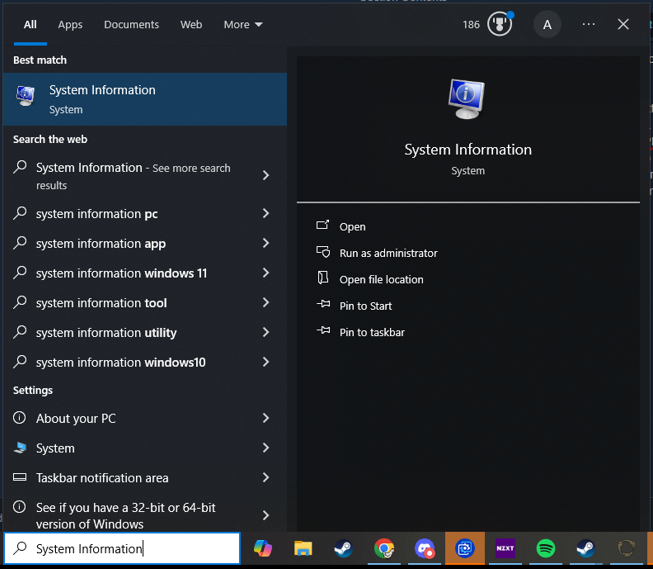Click the Open file location icon
The width and height of the screenshot is (653, 569).
point(323,278)
